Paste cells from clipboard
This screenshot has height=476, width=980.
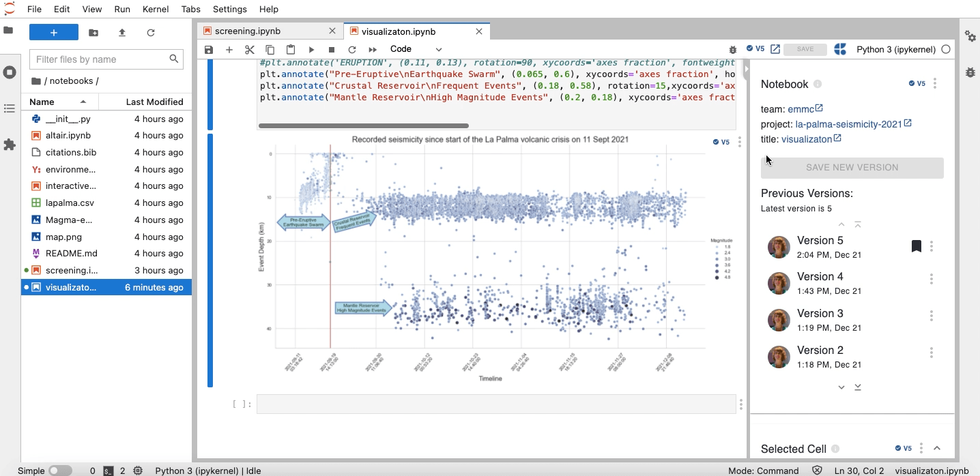point(291,50)
